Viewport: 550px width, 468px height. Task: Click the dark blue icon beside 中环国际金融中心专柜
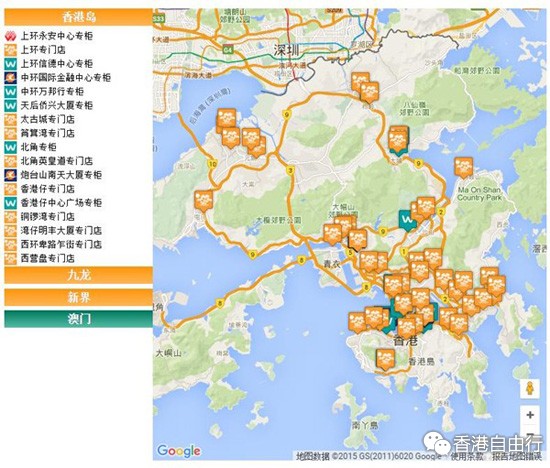pyautogui.click(x=10, y=78)
